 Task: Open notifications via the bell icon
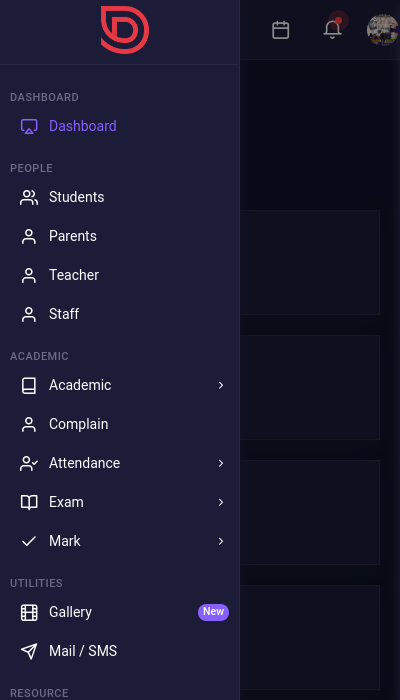coord(333,30)
